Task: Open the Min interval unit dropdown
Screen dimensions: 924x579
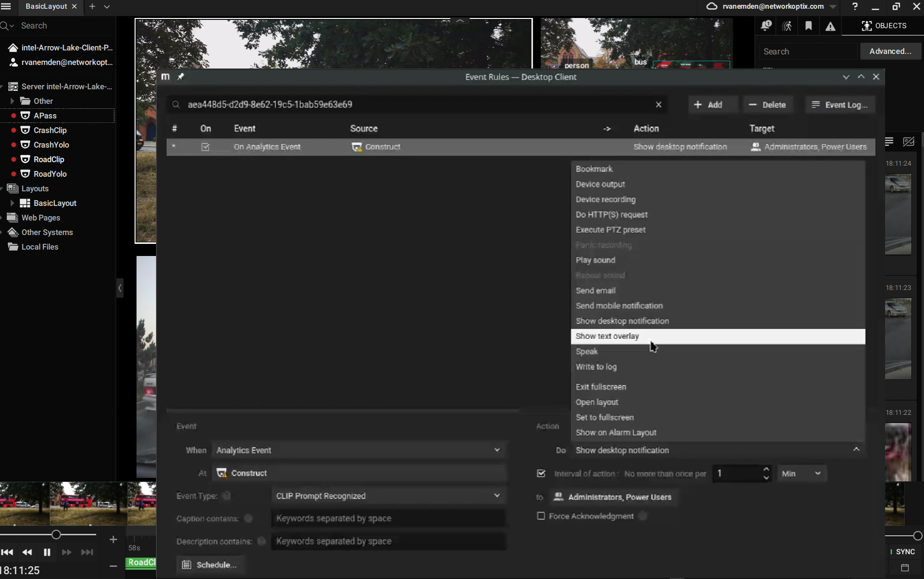Action: [x=801, y=474]
